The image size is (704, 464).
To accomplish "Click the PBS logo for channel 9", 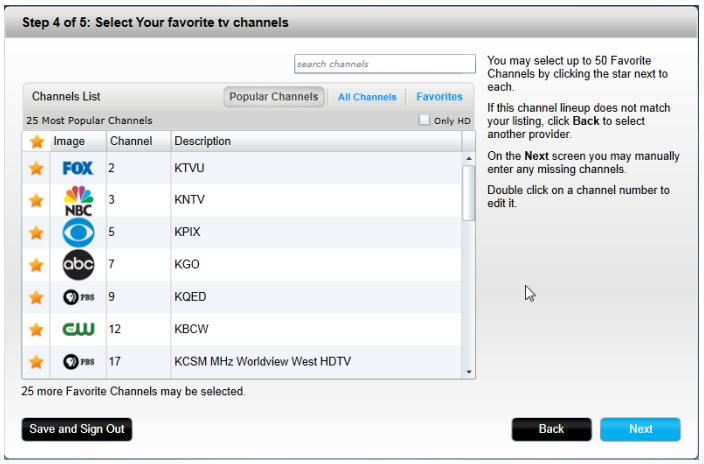I will [x=79, y=297].
